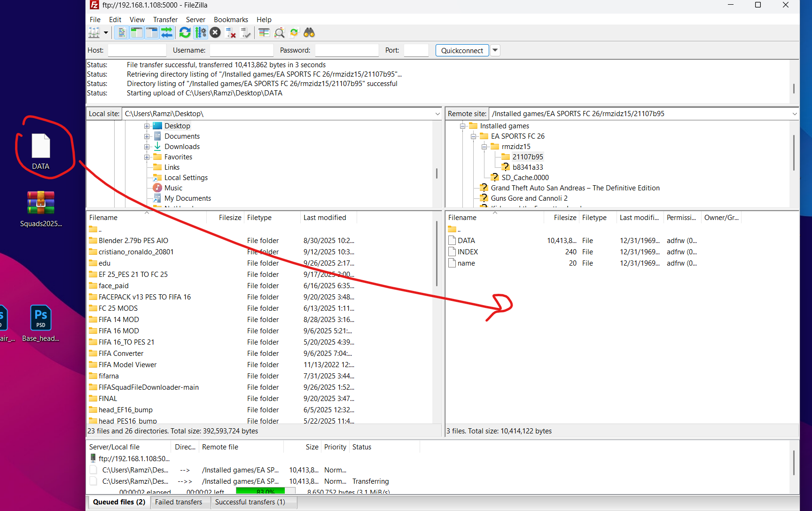Image resolution: width=812 pixels, height=511 pixels.
Task: Click the binoculars file search icon
Action: tap(309, 32)
